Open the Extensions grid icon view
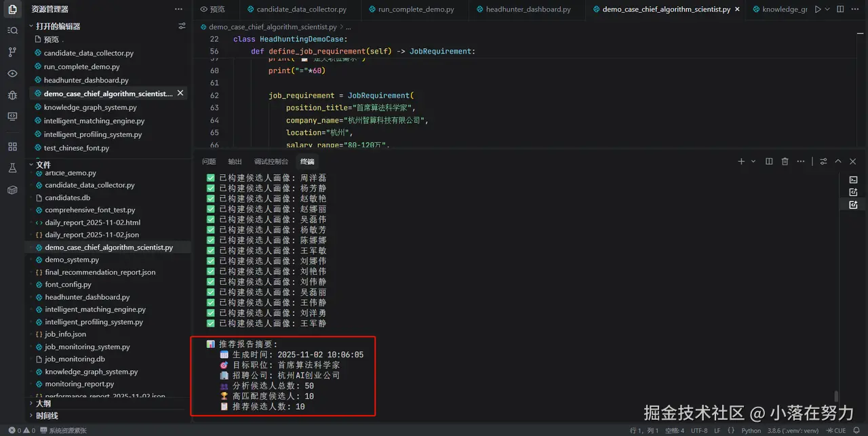Image resolution: width=868 pixels, height=436 pixels. click(12, 146)
